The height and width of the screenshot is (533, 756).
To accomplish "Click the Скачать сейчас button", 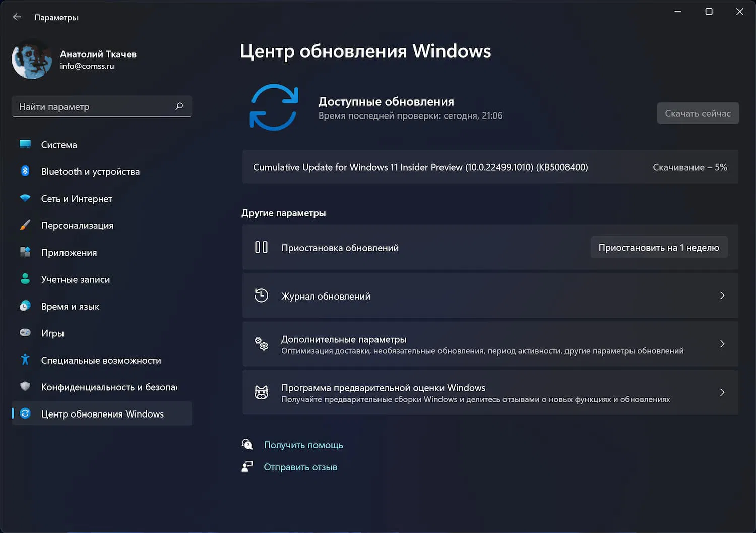I will pos(698,113).
